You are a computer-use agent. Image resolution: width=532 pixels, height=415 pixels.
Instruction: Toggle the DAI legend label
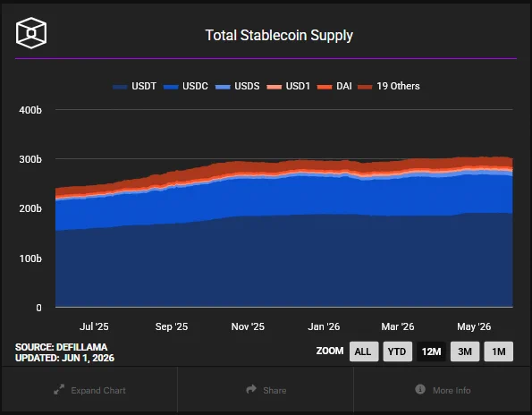(x=344, y=86)
